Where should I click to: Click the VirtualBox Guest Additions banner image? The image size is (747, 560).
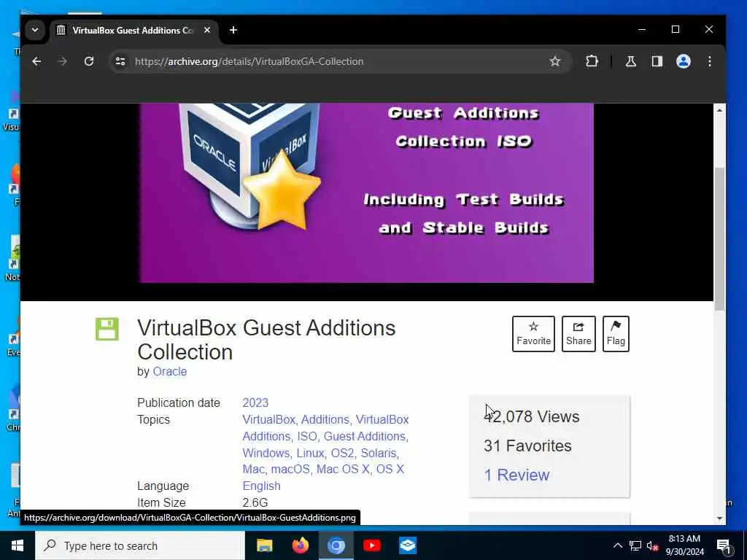pos(367,192)
